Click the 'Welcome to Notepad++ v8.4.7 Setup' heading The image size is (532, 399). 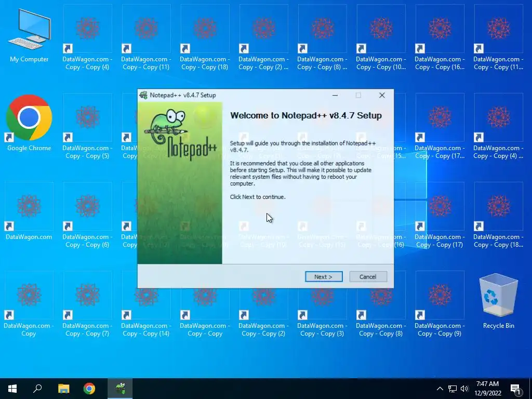pos(305,115)
